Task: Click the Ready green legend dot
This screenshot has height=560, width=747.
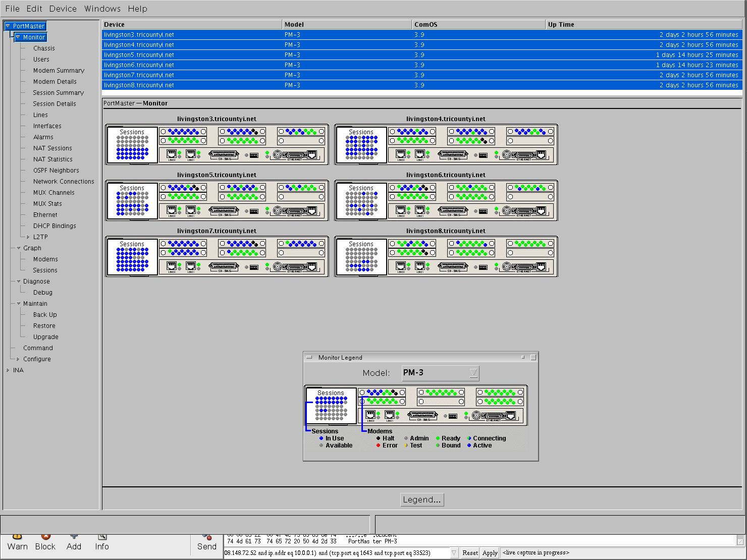Action: 438,438
